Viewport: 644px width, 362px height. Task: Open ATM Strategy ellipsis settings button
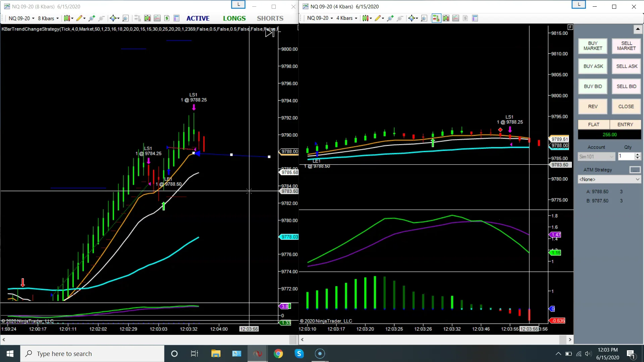pos(635,170)
